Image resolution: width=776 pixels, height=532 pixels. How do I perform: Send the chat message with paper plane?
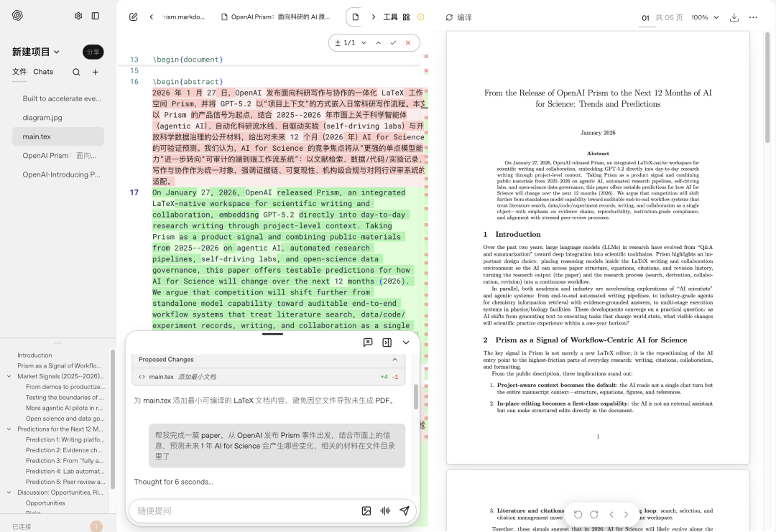pos(405,510)
